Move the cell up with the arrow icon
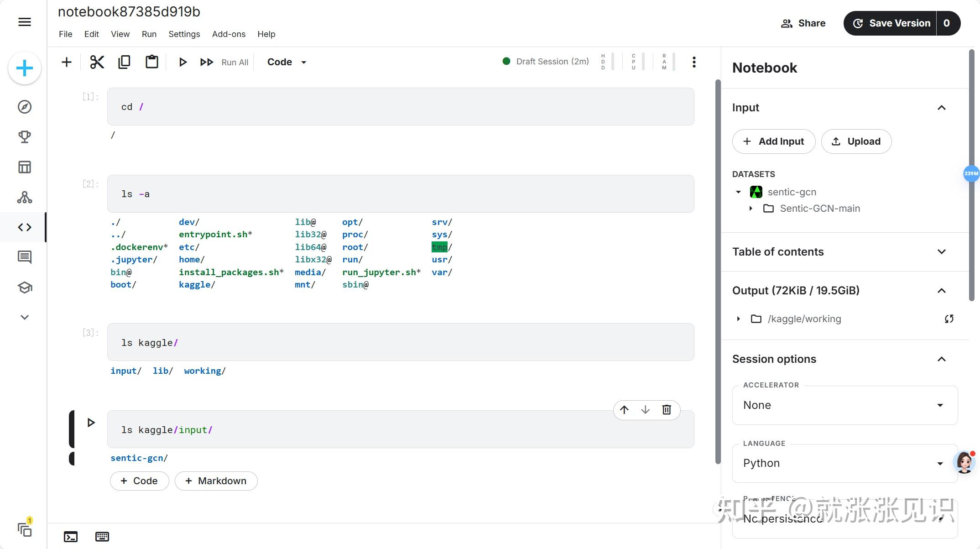 point(624,410)
